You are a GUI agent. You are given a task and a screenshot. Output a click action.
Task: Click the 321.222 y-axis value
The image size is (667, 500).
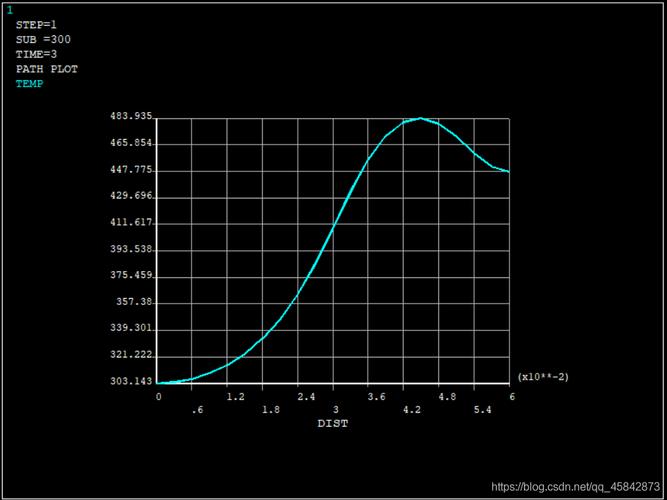[131, 355]
